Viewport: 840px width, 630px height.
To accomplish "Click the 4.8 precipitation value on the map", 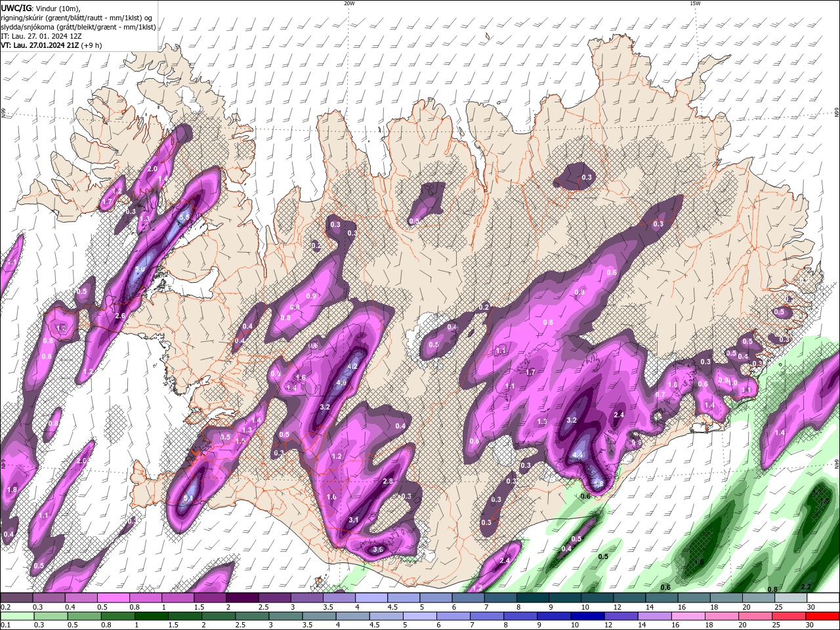I will [x=598, y=484].
